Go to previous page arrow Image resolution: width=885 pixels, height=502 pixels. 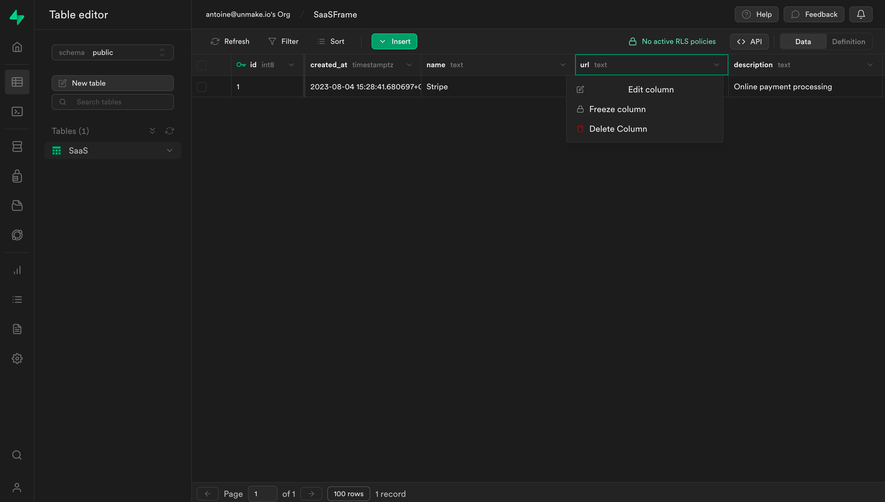tap(207, 494)
